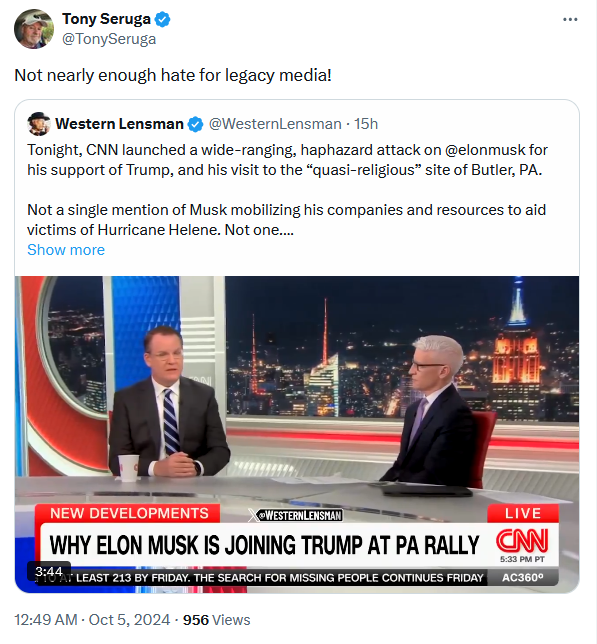Open the @TonySeruga handle link

tap(109, 39)
